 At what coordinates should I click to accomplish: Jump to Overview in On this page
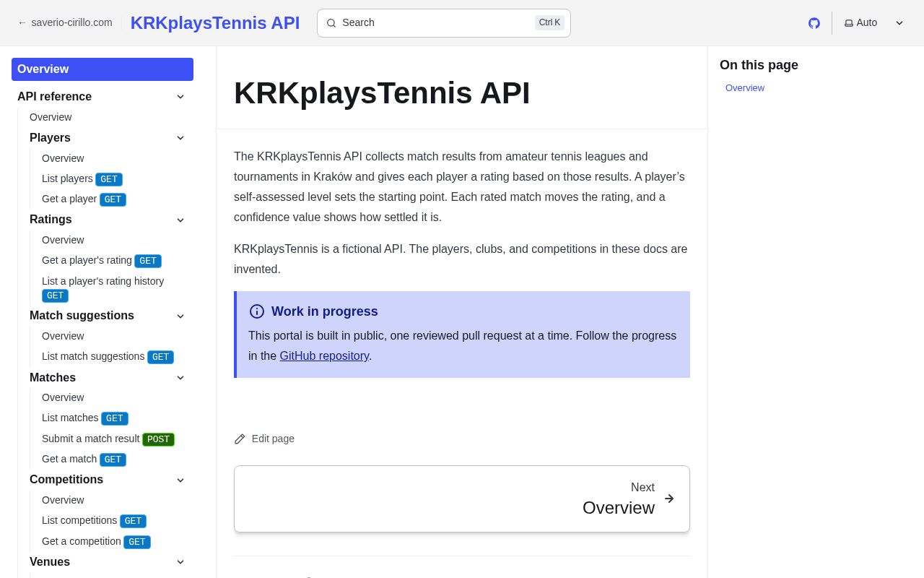(x=745, y=88)
